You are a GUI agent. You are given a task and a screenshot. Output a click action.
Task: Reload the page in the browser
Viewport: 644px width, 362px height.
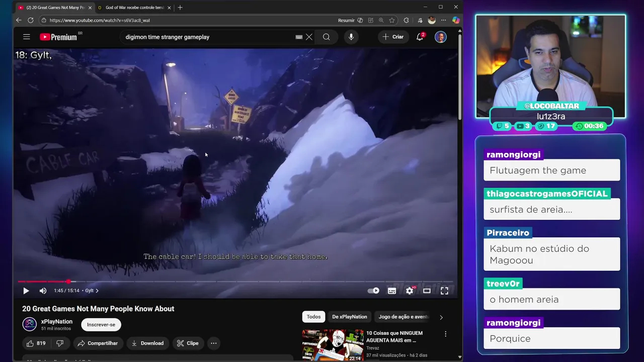click(x=31, y=20)
